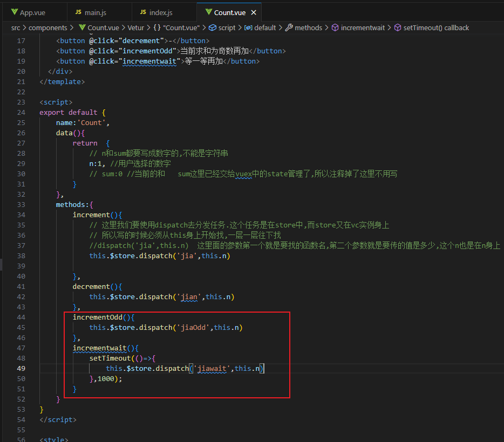504x442 pixels.
Task: Click the 'increment(){' method name
Action: pyautogui.click(x=97, y=215)
